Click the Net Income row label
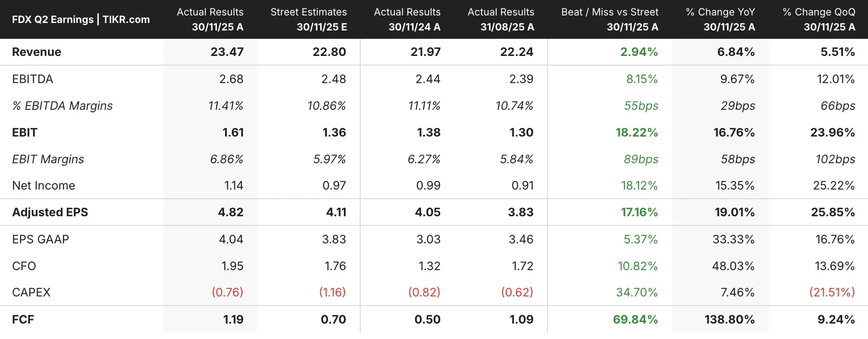 44,185
